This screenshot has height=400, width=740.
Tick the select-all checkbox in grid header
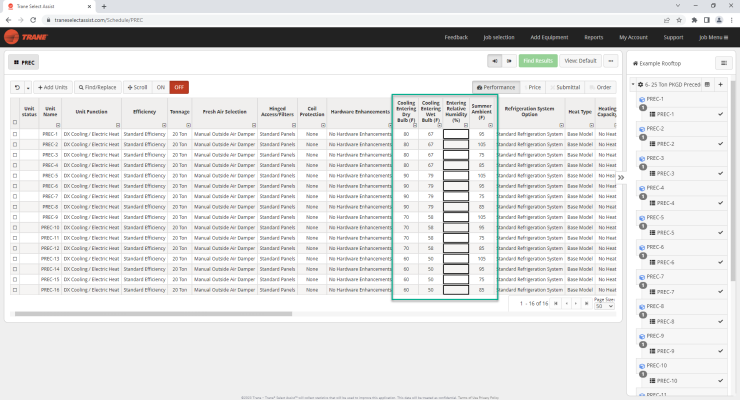click(x=15, y=122)
